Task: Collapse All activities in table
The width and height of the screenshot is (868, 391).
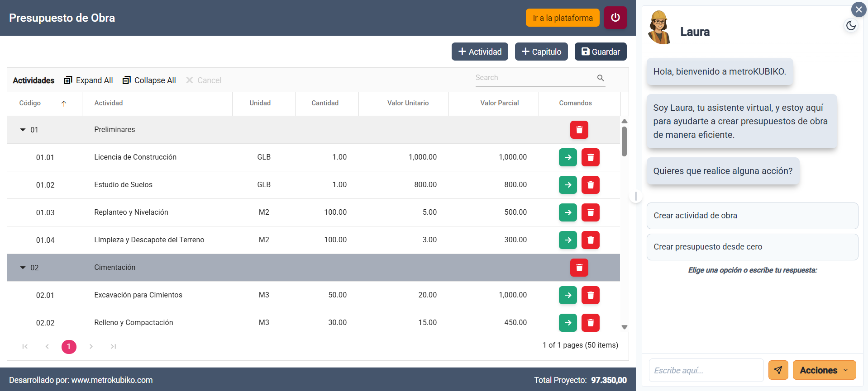Action: [x=149, y=80]
